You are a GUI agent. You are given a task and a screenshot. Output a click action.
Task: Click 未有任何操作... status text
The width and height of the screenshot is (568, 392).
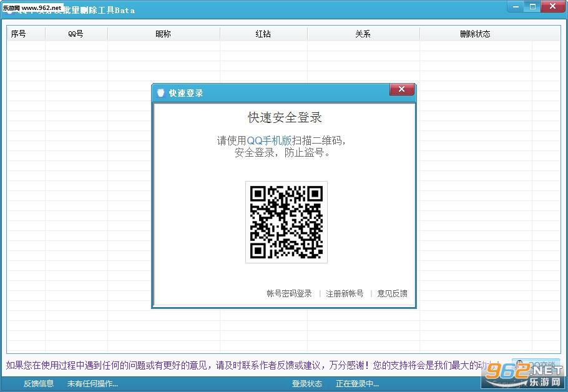click(x=92, y=384)
